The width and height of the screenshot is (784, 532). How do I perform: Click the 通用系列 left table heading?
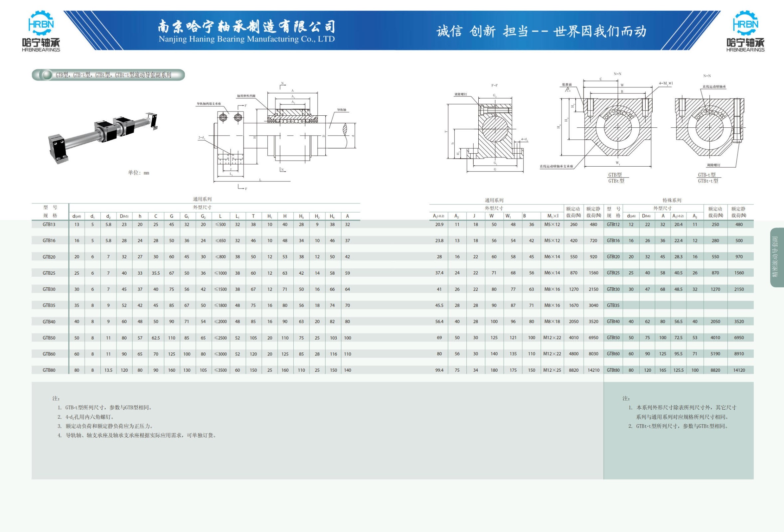tap(202, 199)
